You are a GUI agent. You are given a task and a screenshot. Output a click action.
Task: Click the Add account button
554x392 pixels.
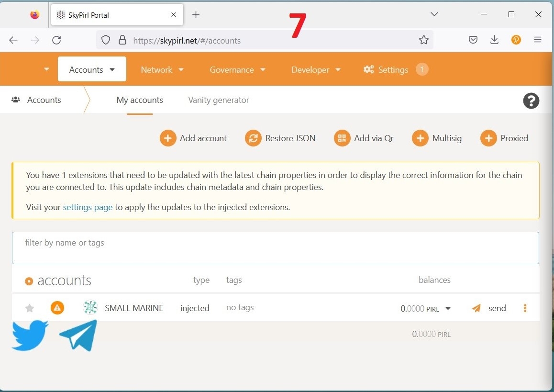(x=193, y=138)
